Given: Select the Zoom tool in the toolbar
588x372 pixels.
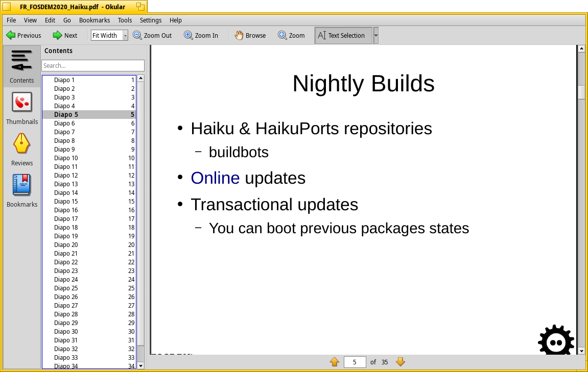Looking at the screenshot, I should pyautogui.click(x=291, y=36).
